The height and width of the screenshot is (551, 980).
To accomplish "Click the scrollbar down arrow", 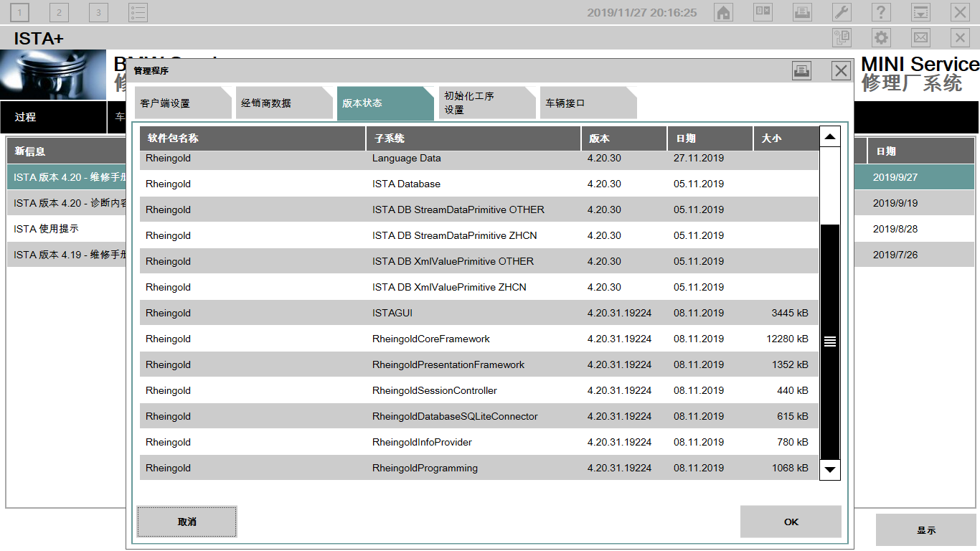I will coord(830,470).
